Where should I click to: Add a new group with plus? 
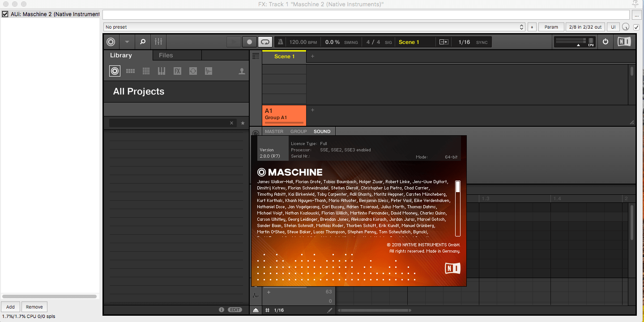(312, 110)
